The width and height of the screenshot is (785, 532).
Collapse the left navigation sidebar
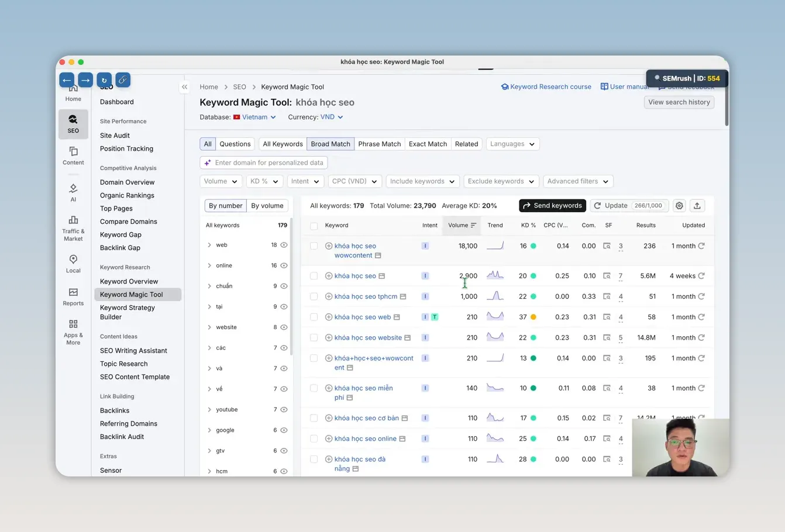184,87
